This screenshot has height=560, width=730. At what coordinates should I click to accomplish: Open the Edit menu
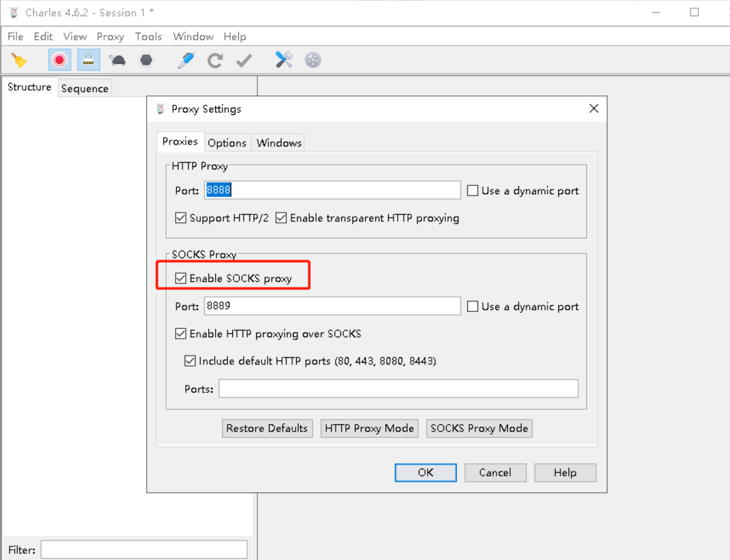44,36
